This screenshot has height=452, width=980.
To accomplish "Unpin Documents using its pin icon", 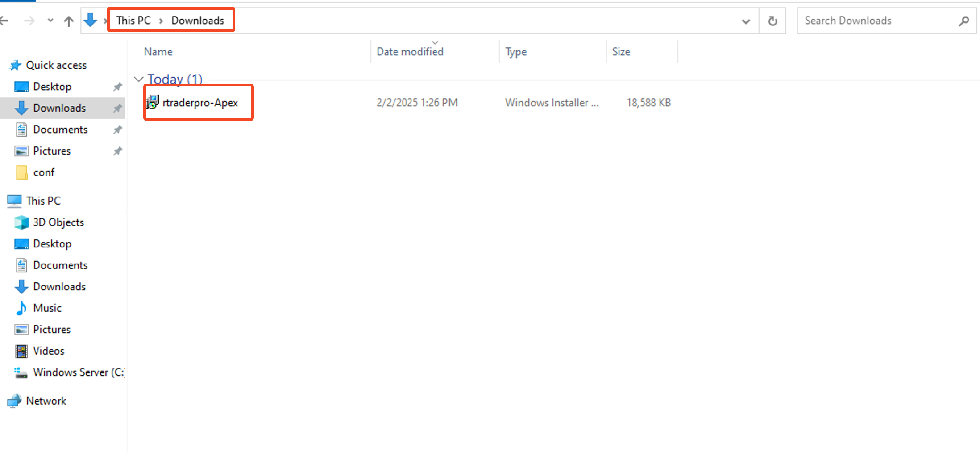I will pyautogui.click(x=117, y=130).
